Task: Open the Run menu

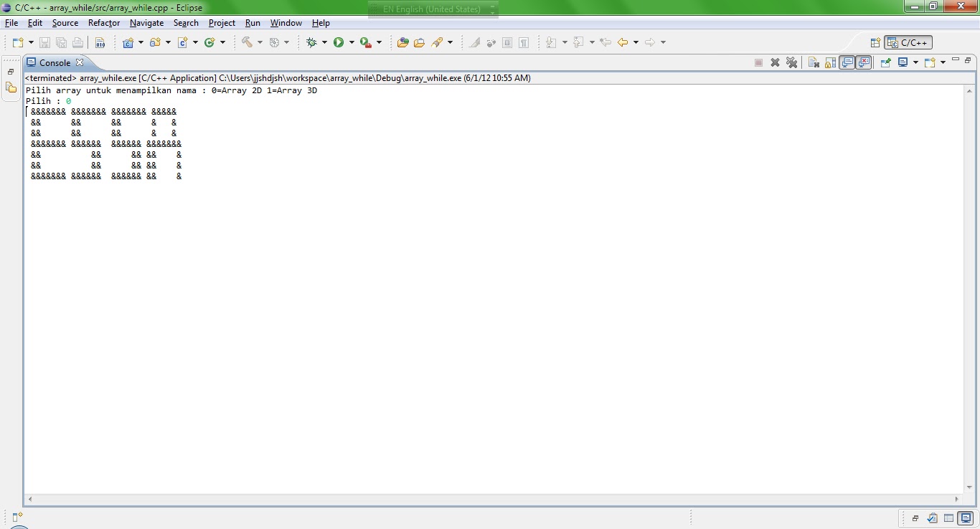Action: pos(253,23)
